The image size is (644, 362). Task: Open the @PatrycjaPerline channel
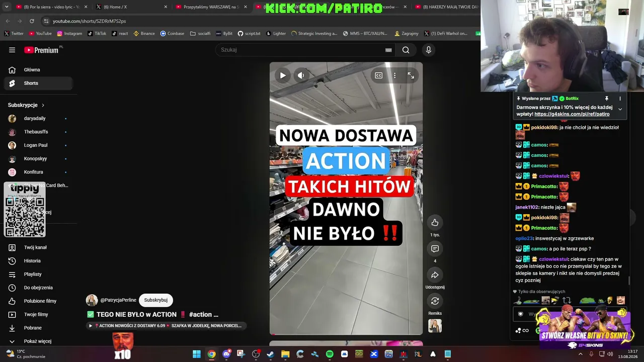point(118,300)
